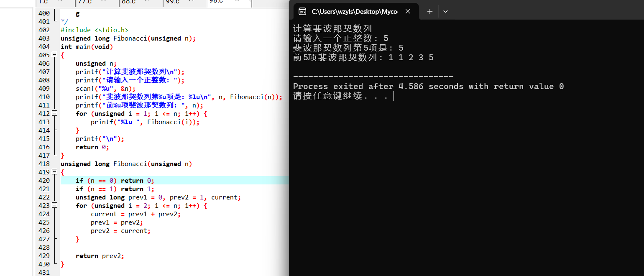Click the command prompt icon in terminal tab
This screenshot has height=276, width=644.
pyautogui.click(x=302, y=11)
